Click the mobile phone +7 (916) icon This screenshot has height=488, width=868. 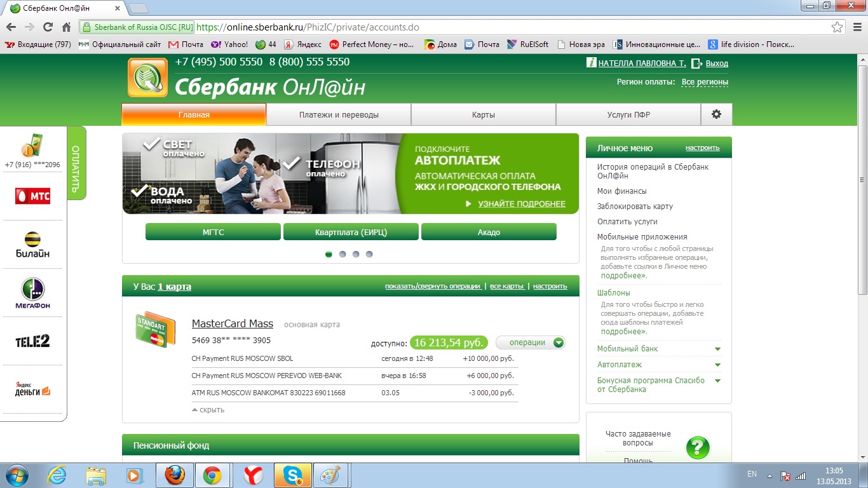(32, 146)
